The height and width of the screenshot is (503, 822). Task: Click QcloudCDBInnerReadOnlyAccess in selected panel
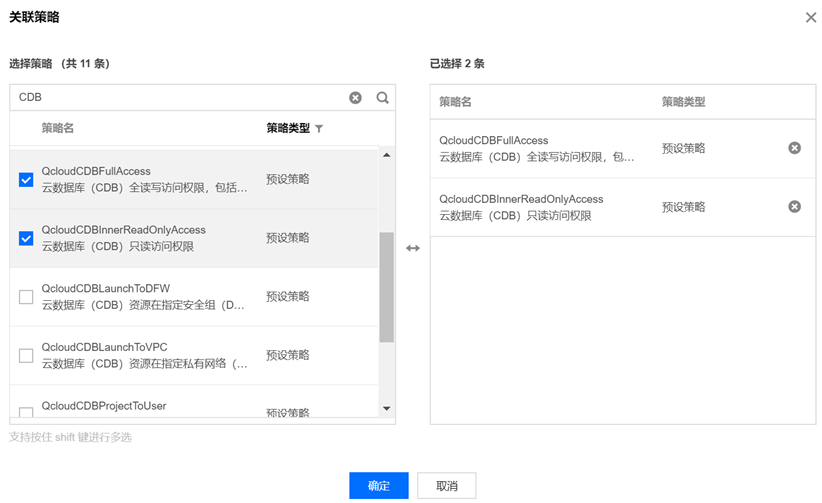click(x=521, y=199)
